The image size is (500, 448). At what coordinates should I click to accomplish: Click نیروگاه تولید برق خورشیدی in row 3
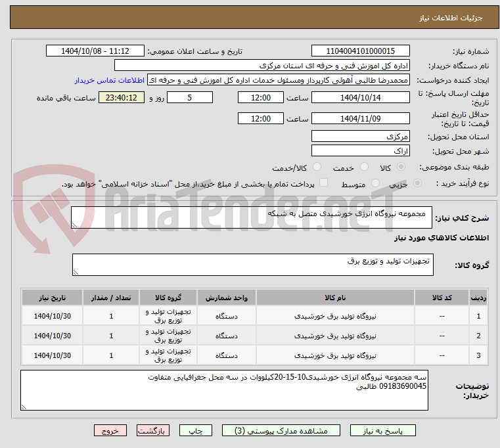tap(335, 355)
